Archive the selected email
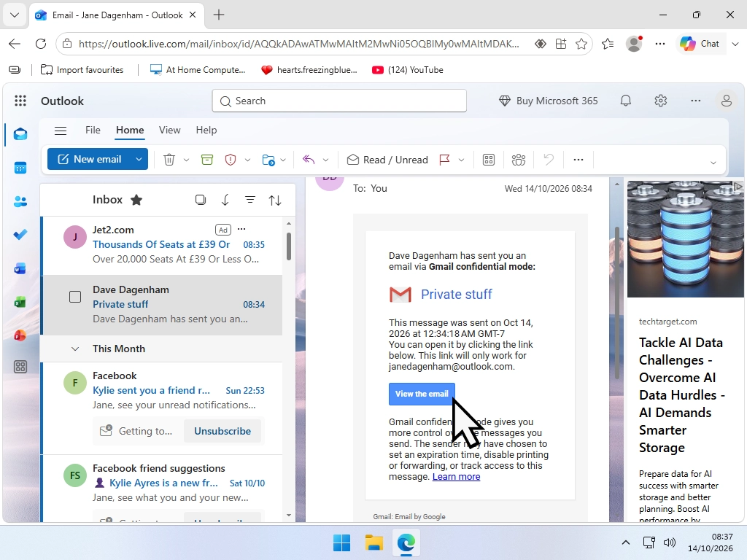The height and width of the screenshot is (560, 747). 207,160
